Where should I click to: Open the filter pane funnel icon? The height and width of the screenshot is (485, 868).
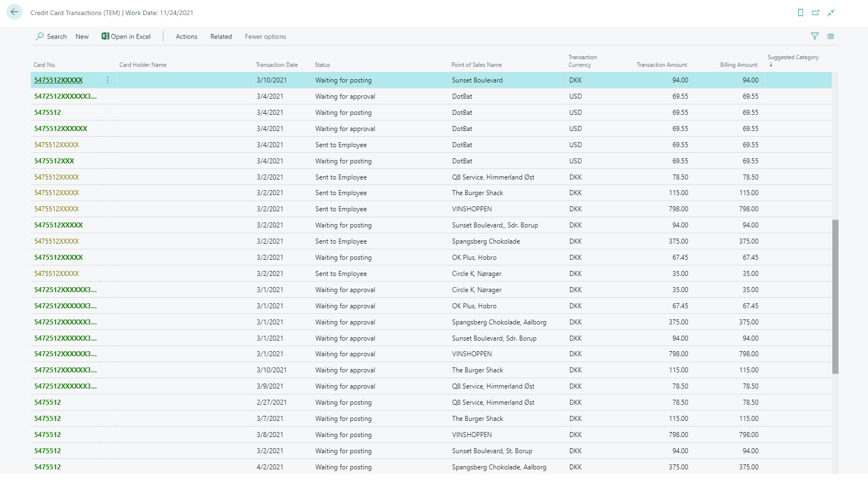[x=815, y=36]
